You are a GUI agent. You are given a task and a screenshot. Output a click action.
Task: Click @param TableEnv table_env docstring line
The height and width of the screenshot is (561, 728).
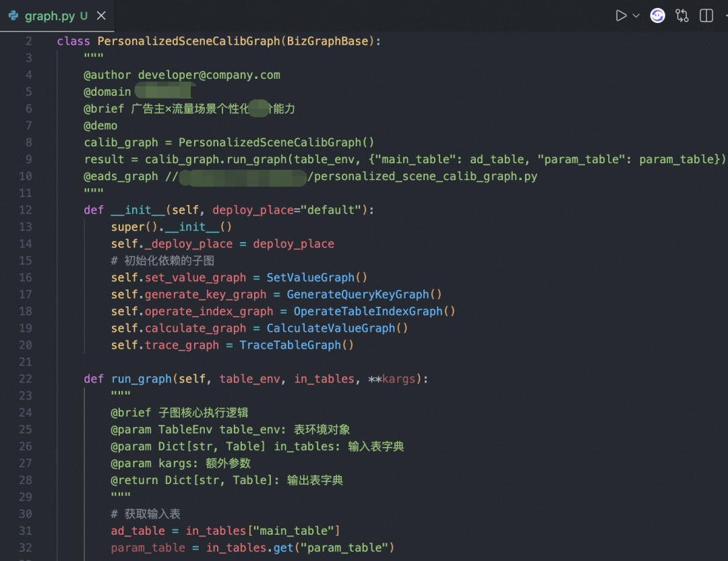coord(231,430)
